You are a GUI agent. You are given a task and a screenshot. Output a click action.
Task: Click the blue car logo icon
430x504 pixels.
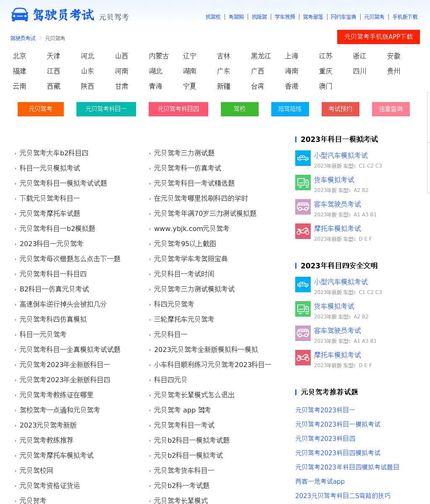tap(20, 15)
